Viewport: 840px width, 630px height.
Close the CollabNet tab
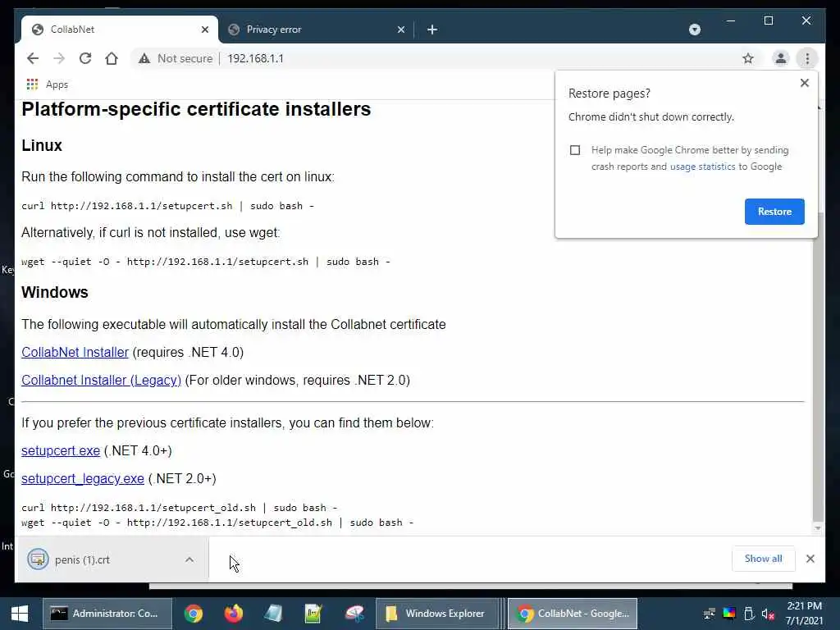coord(204,30)
